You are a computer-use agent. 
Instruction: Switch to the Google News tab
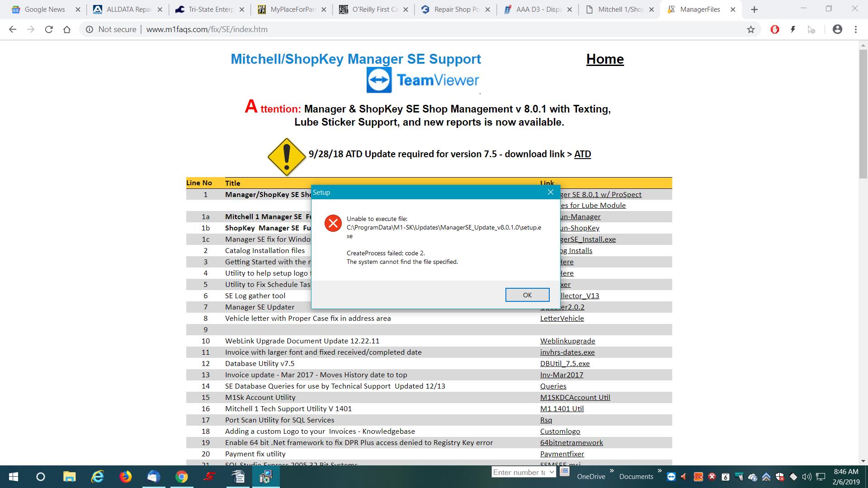click(x=44, y=9)
